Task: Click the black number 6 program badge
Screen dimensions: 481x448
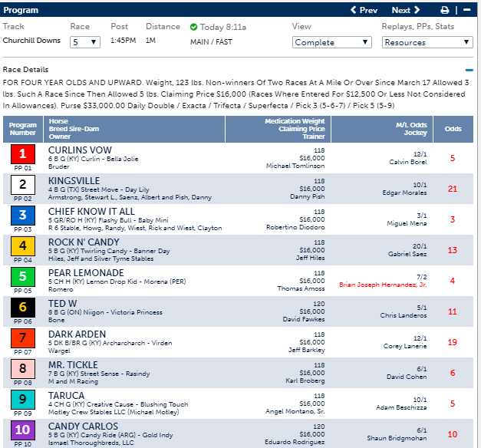Action: pyautogui.click(x=22, y=307)
